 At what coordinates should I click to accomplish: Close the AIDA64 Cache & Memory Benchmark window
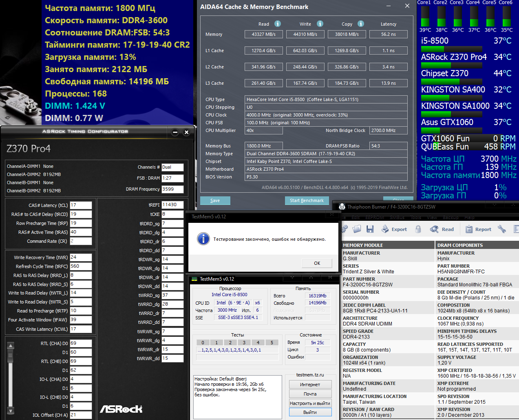point(407,6)
